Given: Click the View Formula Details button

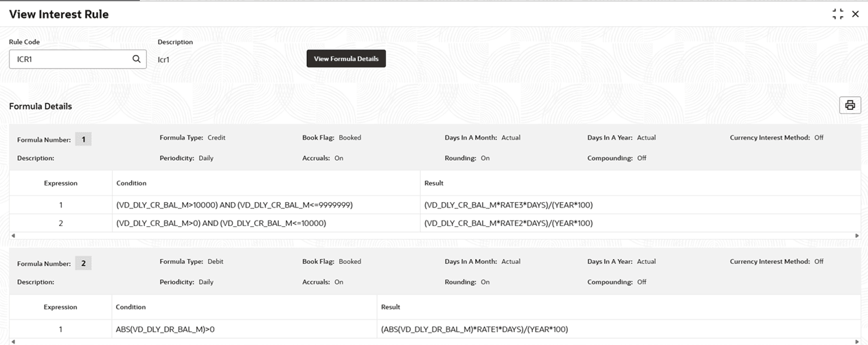Looking at the screenshot, I should 346,58.
